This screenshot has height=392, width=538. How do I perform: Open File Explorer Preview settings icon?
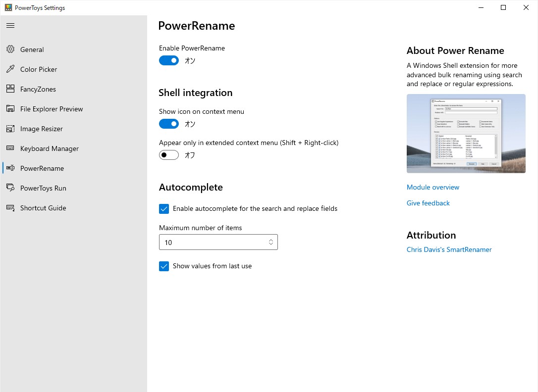[x=10, y=109]
